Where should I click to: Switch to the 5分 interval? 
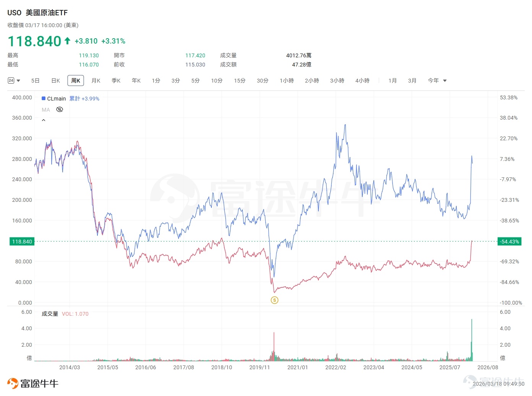pos(196,81)
